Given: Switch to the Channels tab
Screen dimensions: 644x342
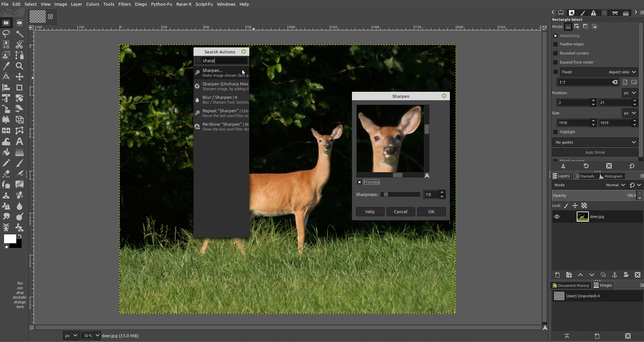Looking at the screenshot, I should click(584, 176).
